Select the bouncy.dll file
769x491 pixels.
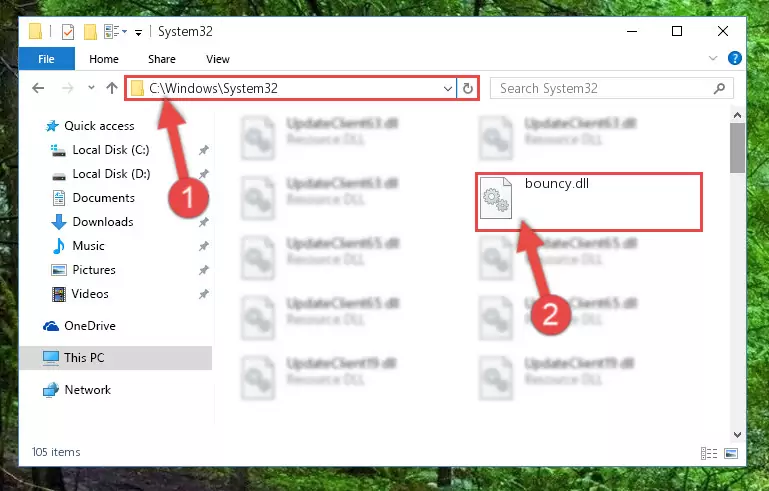pyautogui.click(x=589, y=202)
